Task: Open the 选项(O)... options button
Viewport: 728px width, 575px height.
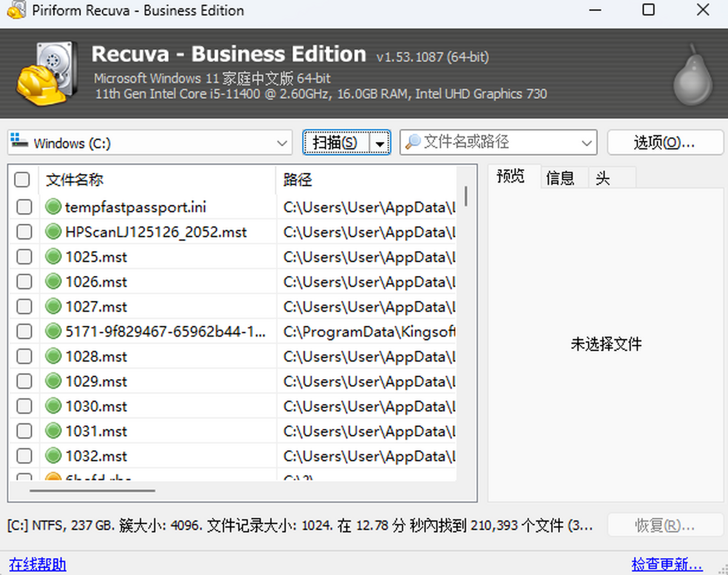Action: pyautogui.click(x=665, y=143)
